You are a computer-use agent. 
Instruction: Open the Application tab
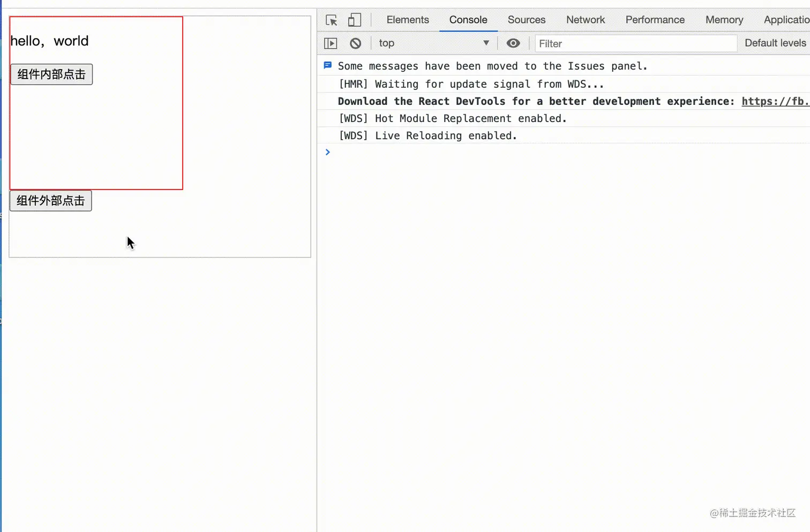786,20
